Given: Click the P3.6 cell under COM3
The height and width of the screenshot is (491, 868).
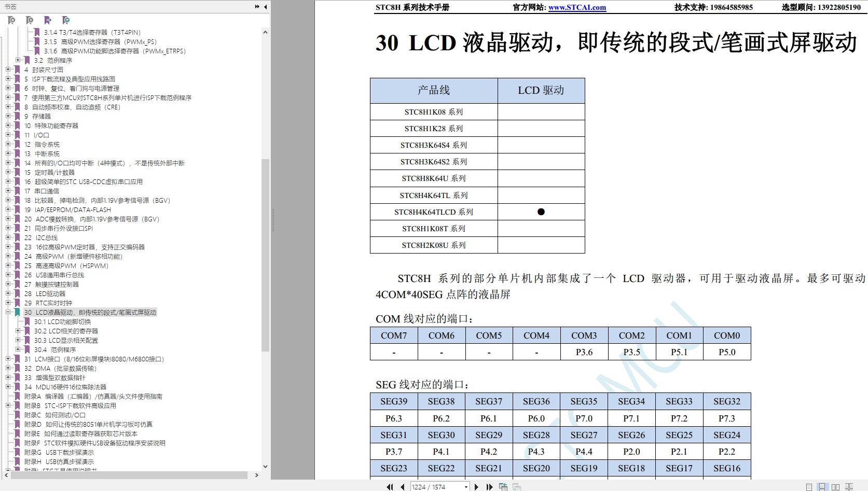Looking at the screenshot, I should [584, 352].
